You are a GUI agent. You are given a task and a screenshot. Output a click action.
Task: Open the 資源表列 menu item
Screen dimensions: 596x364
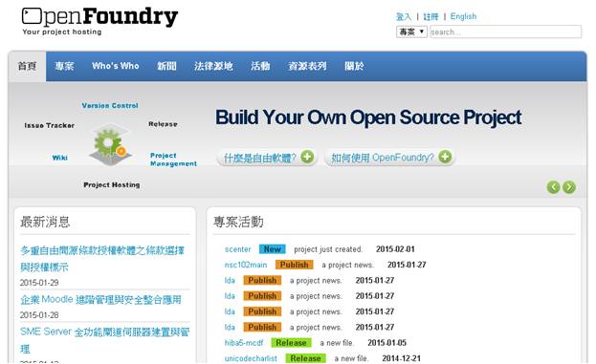click(x=307, y=66)
